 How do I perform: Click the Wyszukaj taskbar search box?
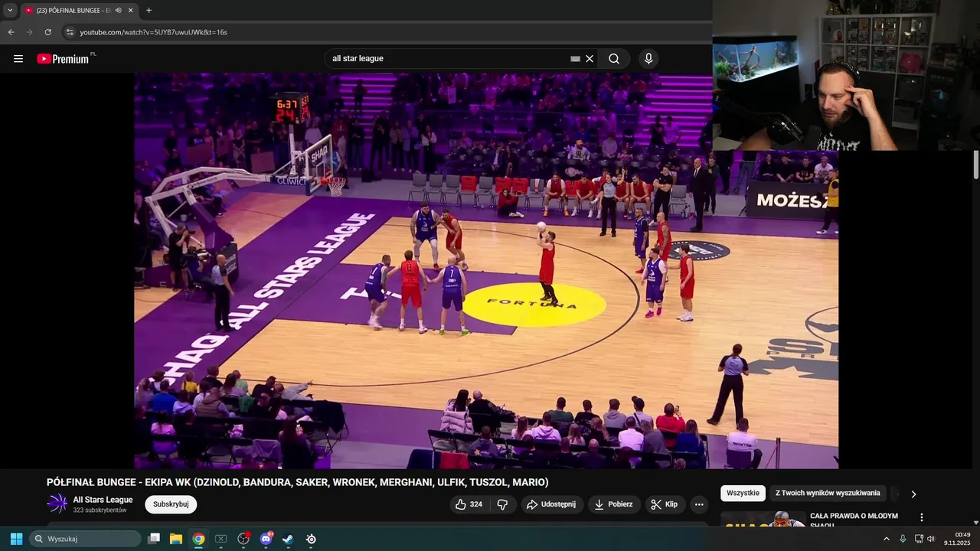(86, 539)
